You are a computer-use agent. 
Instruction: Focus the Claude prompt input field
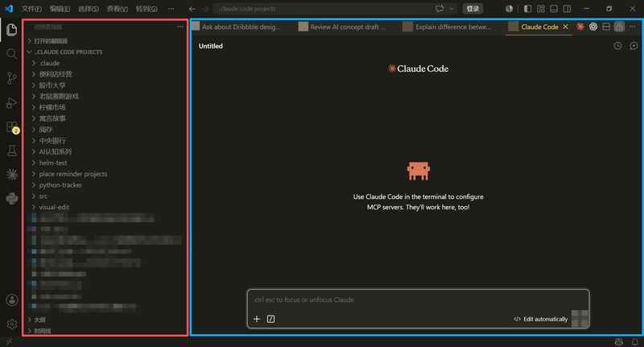tap(418, 299)
